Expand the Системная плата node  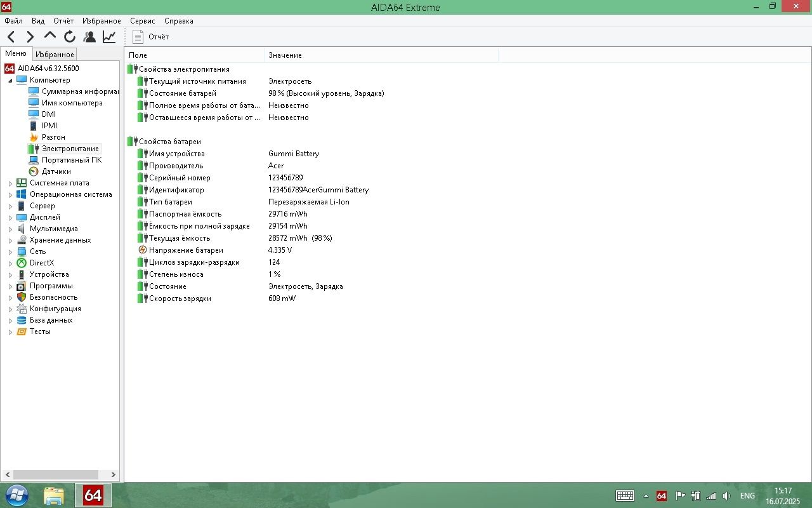[x=10, y=184]
